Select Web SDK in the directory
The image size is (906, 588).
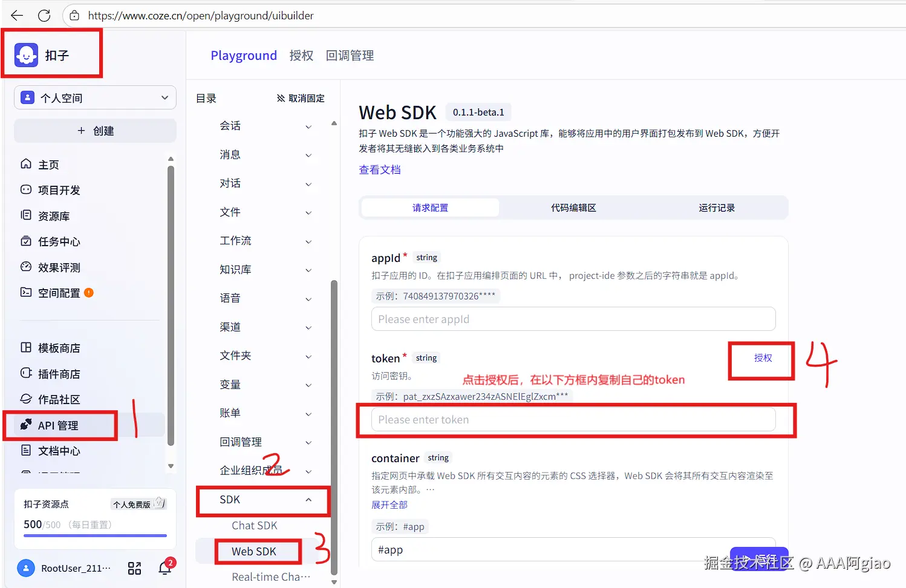pyautogui.click(x=254, y=551)
